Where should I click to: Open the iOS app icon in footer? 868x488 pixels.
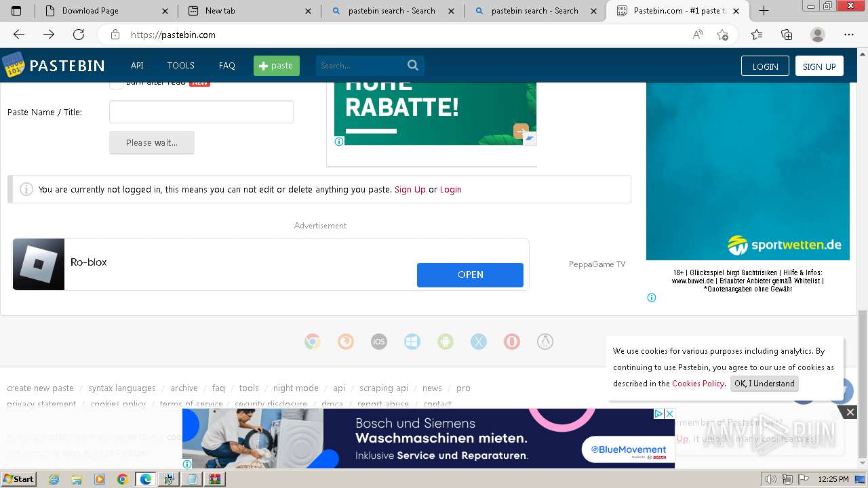[x=379, y=342]
